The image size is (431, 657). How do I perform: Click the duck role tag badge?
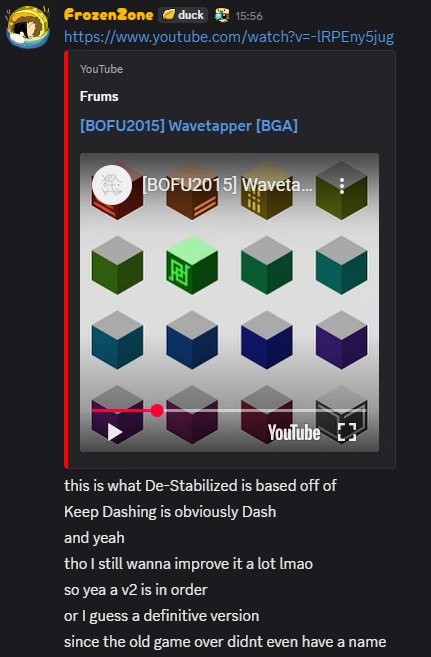tap(183, 15)
